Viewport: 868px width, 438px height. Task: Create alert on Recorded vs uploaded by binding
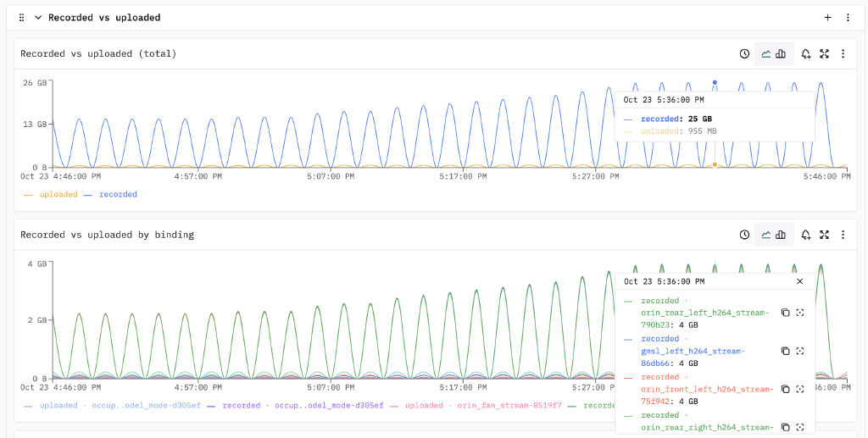coord(806,235)
